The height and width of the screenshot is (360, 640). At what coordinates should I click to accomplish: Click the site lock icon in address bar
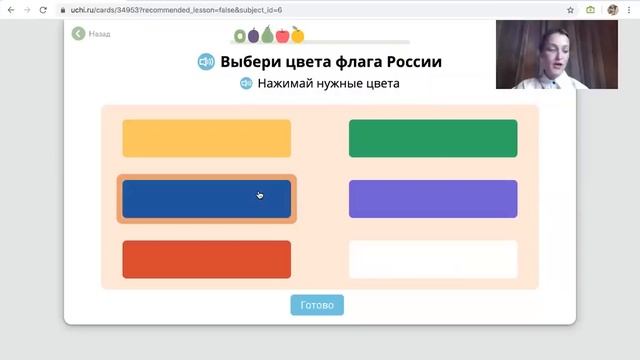(x=63, y=10)
